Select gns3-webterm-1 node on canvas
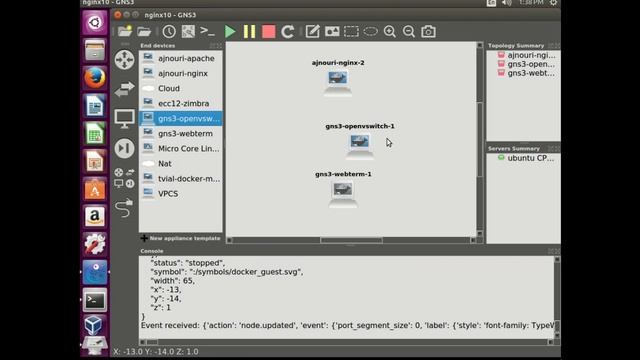640x360 pixels. coord(343,194)
